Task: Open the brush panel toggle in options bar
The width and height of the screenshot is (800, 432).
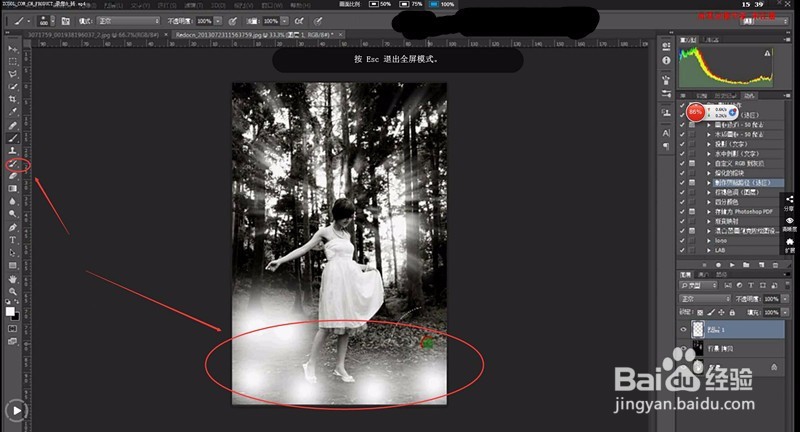Action: 66,21
